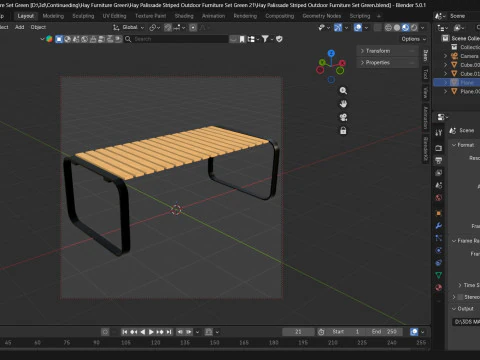Open the Object Constraints properties icon
Image resolution: width=480 pixels, height=360 pixels.
[439, 263]
